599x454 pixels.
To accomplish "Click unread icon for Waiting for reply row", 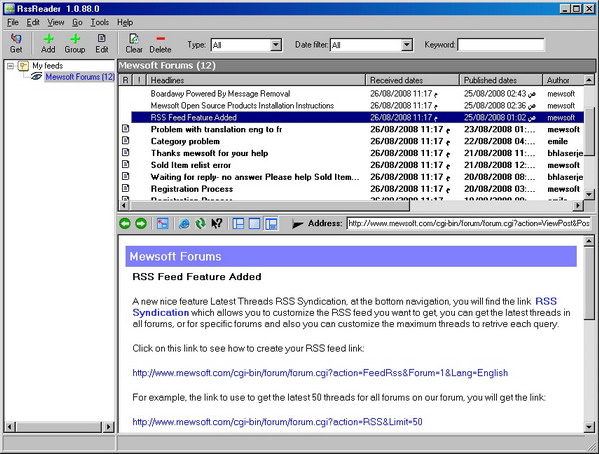I will tap(125, 176).
